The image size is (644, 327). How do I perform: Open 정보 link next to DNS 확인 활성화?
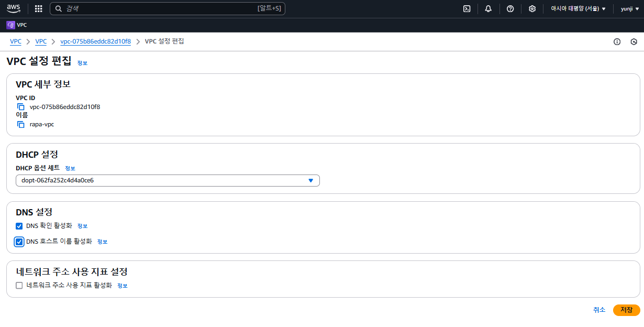[x=82, y=226]
